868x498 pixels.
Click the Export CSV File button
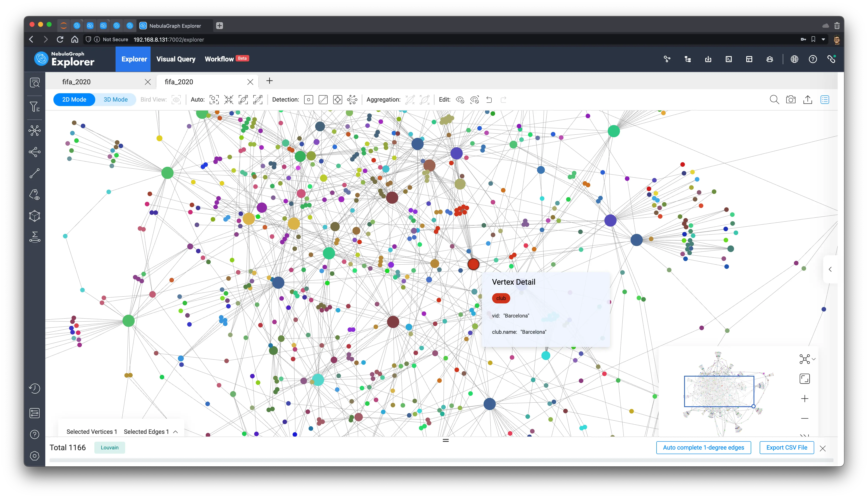(x=787, y=447)
